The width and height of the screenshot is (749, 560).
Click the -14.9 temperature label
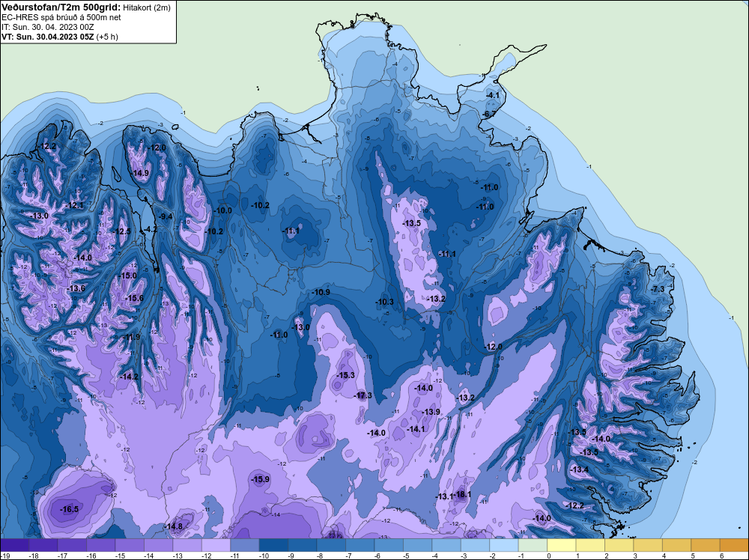pyautogui.click(x=141, y=173)
